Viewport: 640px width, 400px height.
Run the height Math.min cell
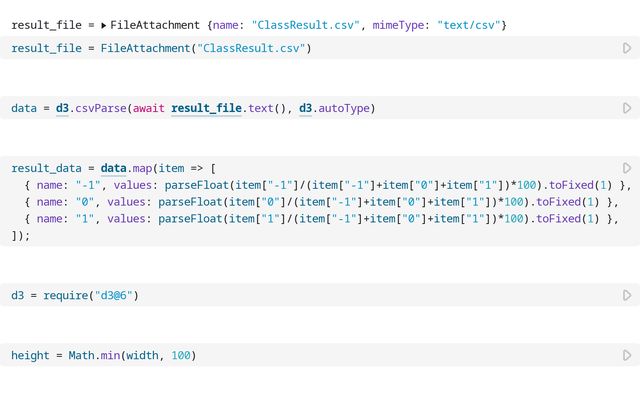[627, 356]
